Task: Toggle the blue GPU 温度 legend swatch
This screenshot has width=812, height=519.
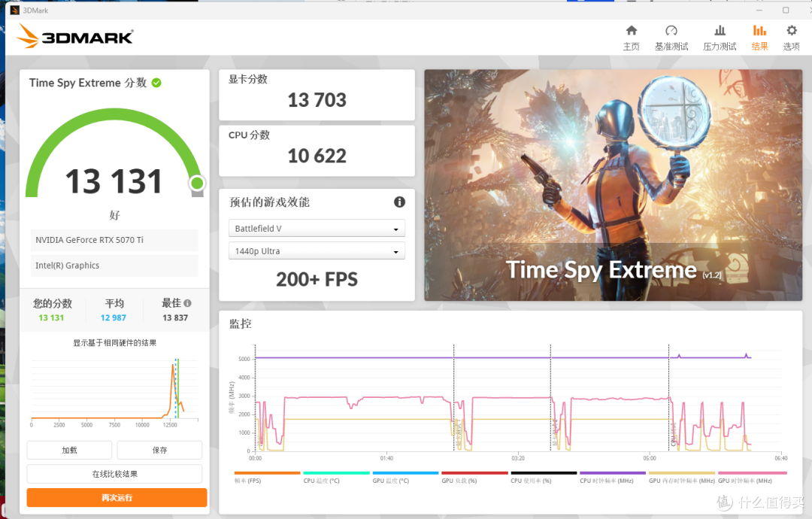Action: [x=405, y=473]
